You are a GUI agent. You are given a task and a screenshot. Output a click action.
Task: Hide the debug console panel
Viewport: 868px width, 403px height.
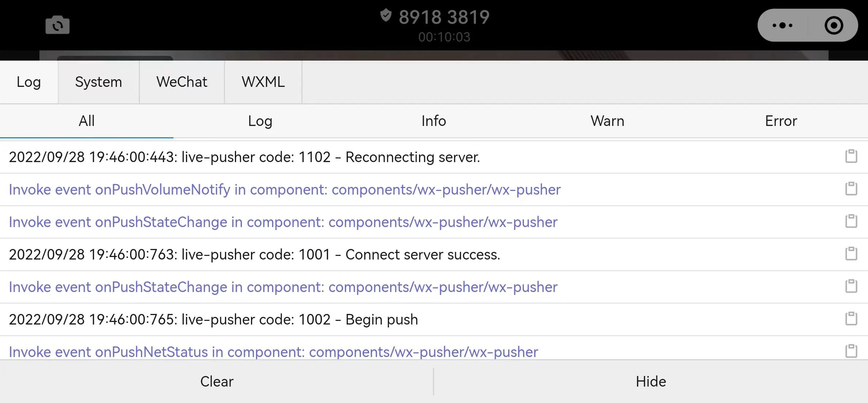click(x=651, y=381)
